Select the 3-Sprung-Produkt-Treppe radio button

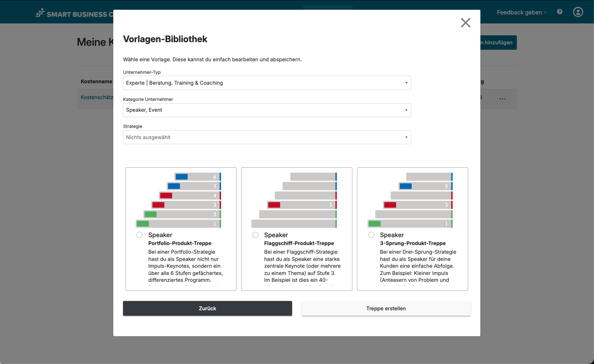tap(371, 235)
